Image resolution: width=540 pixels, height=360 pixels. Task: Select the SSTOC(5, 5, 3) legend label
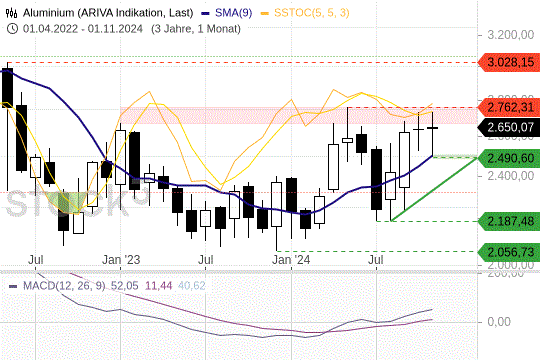[312, 13]
